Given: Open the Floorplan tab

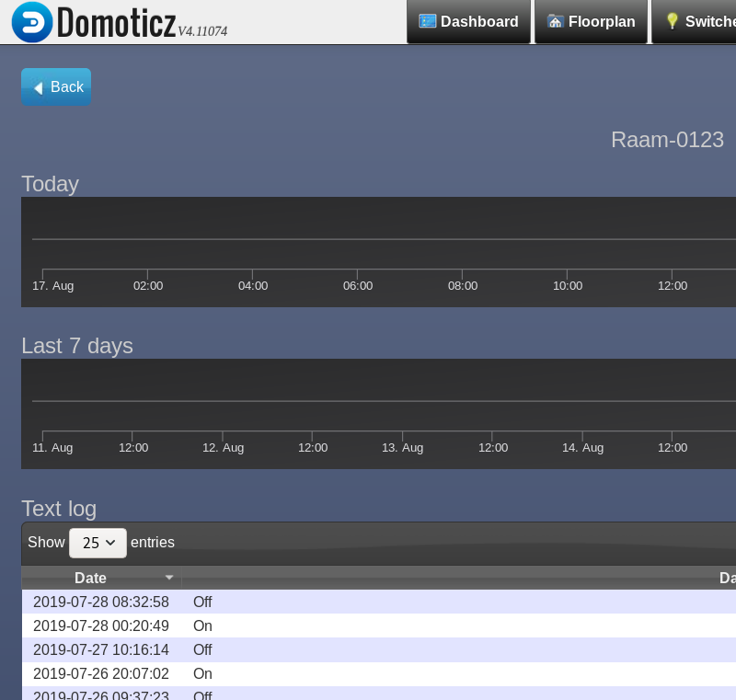Looking at the screenshot, I should [591, 21].
